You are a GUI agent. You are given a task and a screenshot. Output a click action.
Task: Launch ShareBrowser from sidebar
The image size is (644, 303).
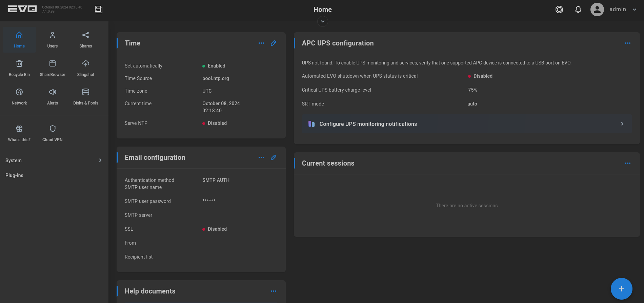point(53,68)
